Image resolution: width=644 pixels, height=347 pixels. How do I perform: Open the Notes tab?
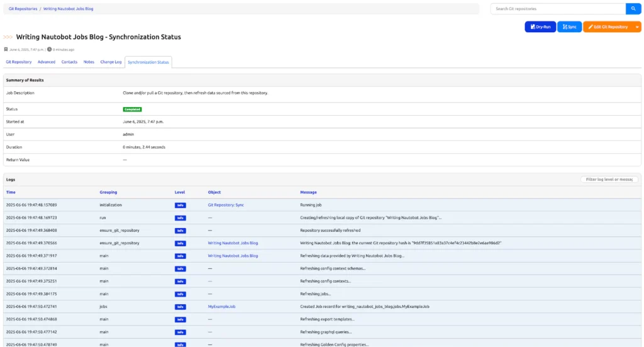point(89,62)
